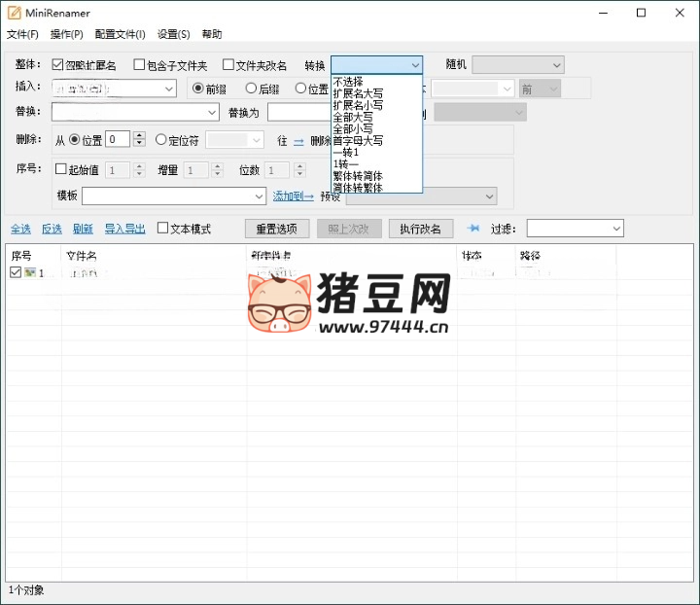Click the MiniRenamer app icon in title bar
Image resolution: width=700 pixels, height=605 pixels.
coord(15,13)
